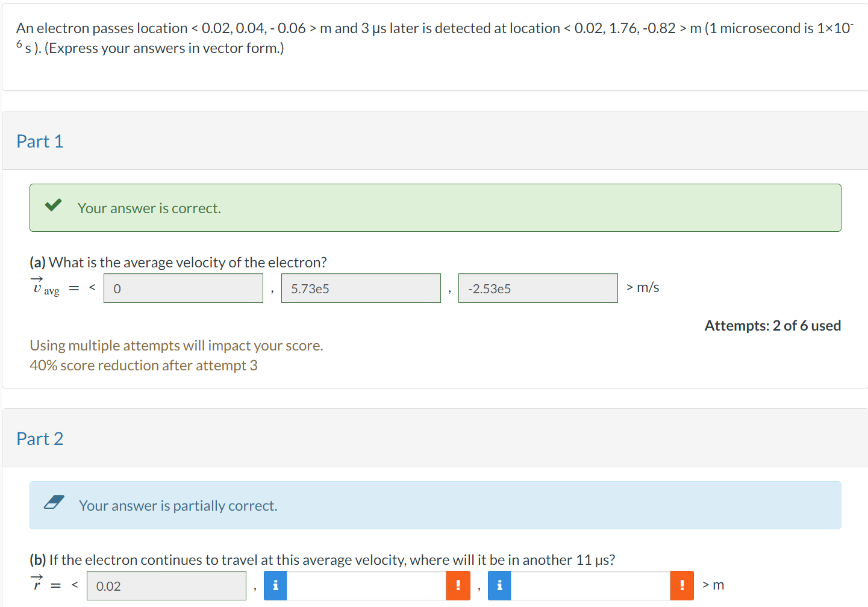
Task: Click 'Your answer is partially correct.' message
Action: click(x=178, y=506)
